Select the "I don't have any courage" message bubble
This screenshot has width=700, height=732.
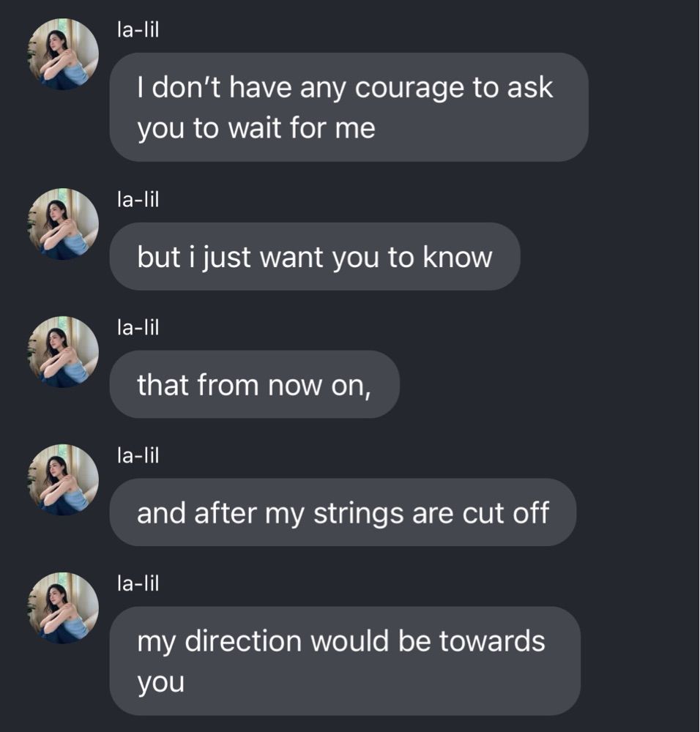pyautogui.click(x=349, y=108)
